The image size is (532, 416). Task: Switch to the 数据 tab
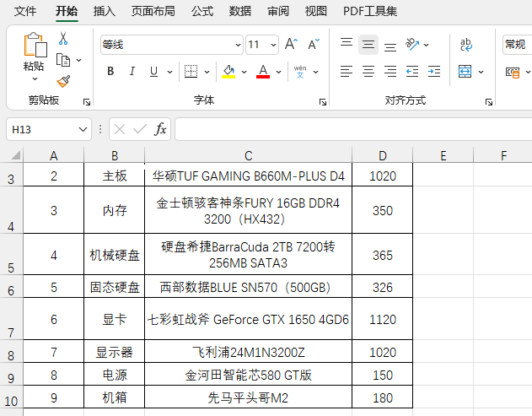tap(240, 11)
